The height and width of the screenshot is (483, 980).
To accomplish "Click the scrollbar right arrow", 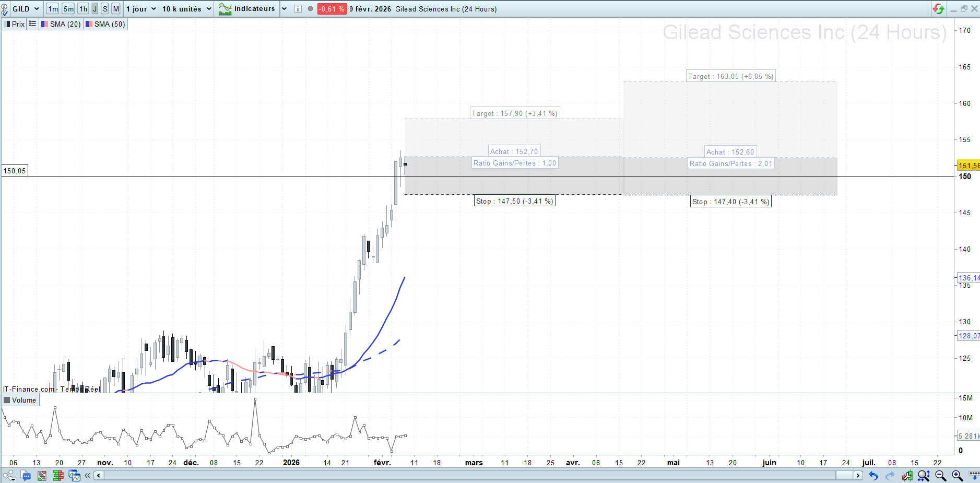I will click(x=858, y=475).
